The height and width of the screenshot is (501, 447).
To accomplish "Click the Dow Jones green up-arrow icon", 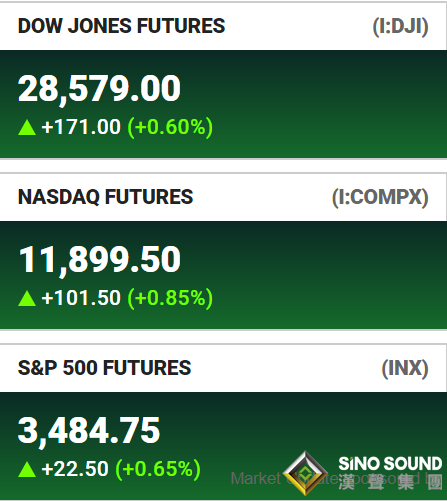I will click(27, 127).
